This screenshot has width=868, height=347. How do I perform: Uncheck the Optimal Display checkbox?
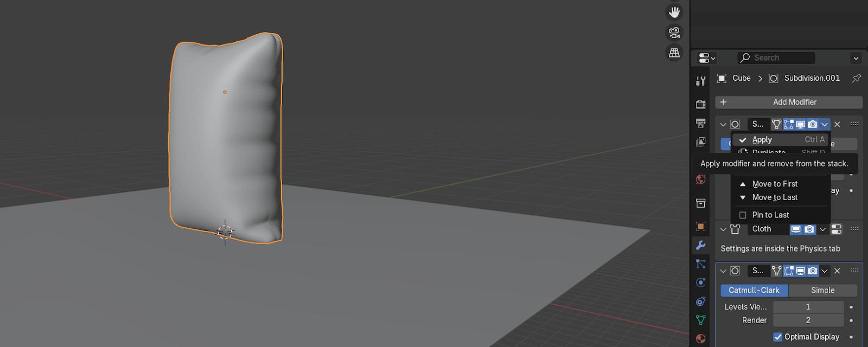(778, 337)
